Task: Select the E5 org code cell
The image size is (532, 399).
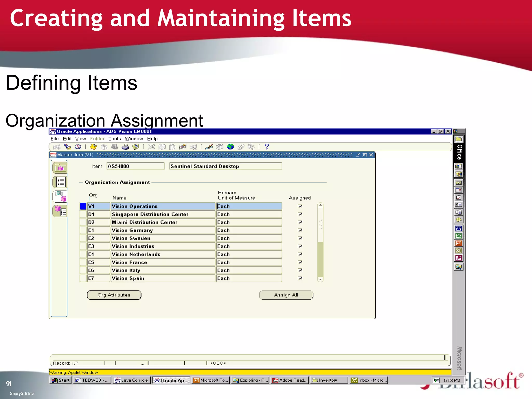Action: point(98,262)
